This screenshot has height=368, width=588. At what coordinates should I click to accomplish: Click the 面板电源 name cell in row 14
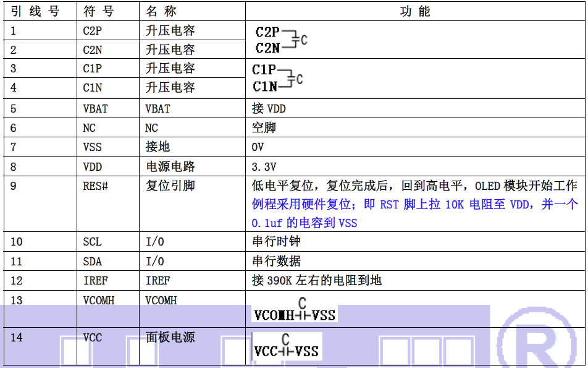(x=170, y=338)
